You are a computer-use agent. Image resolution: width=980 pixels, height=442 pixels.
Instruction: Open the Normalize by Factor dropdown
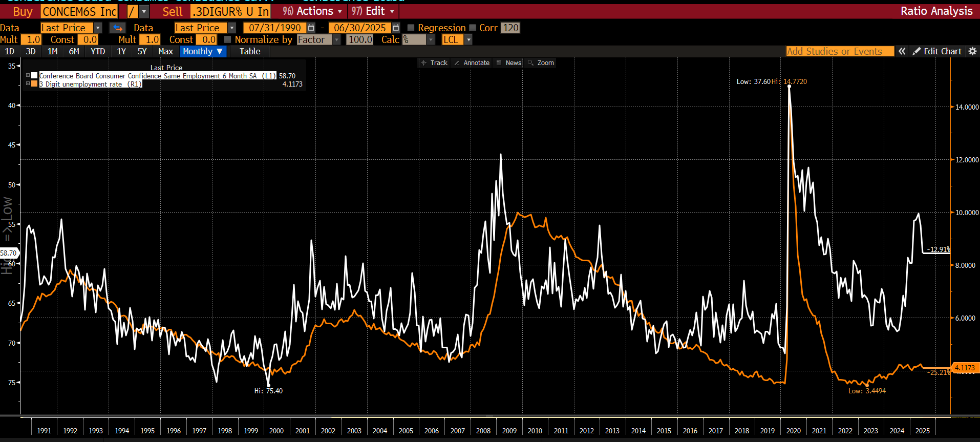(337, 39)
